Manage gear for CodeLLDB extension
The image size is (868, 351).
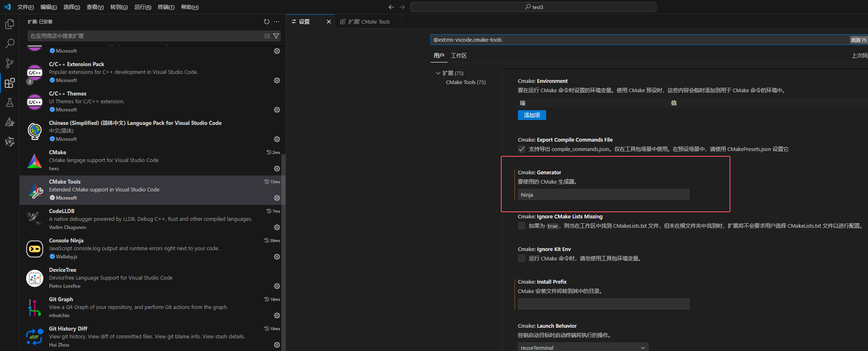tap(277, 227)
